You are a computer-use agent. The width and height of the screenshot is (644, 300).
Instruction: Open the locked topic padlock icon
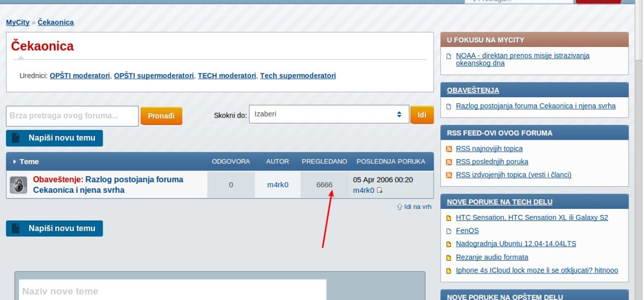tap(18, 185)
